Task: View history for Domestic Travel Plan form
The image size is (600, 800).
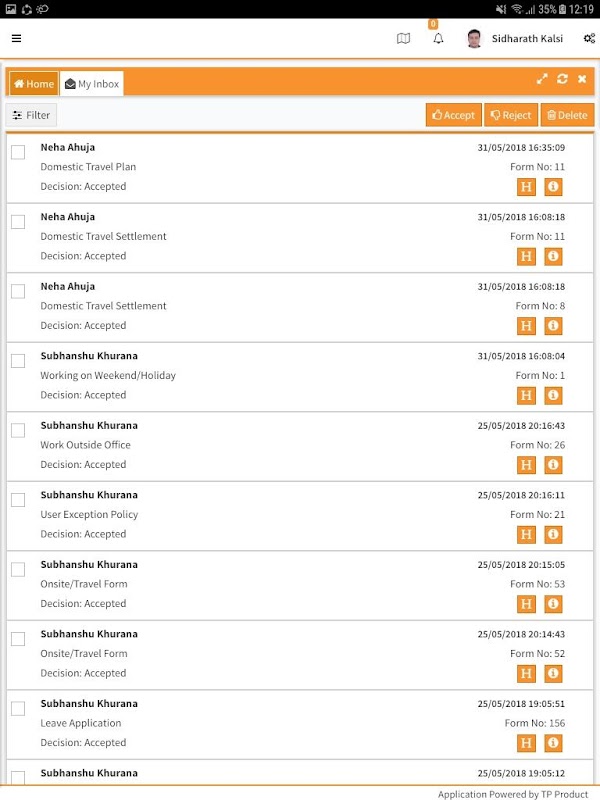Action: click(x=526, y=187)
